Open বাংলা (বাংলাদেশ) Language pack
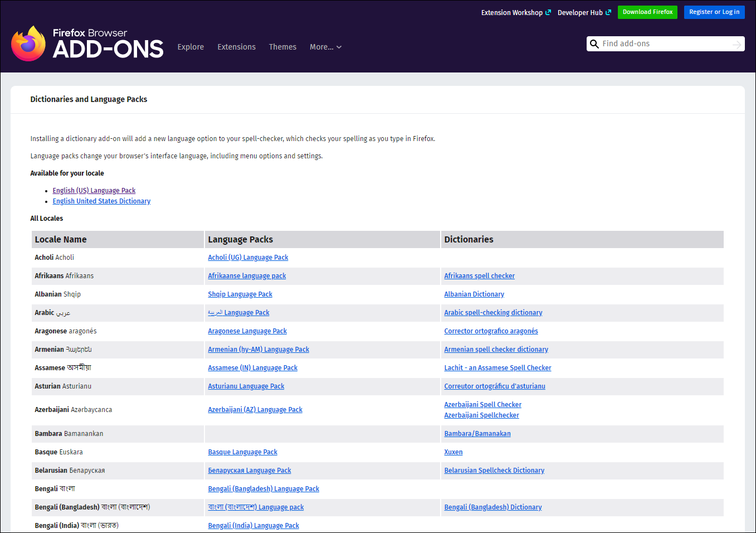Screen dimensions: 756x533 [256, 507]
